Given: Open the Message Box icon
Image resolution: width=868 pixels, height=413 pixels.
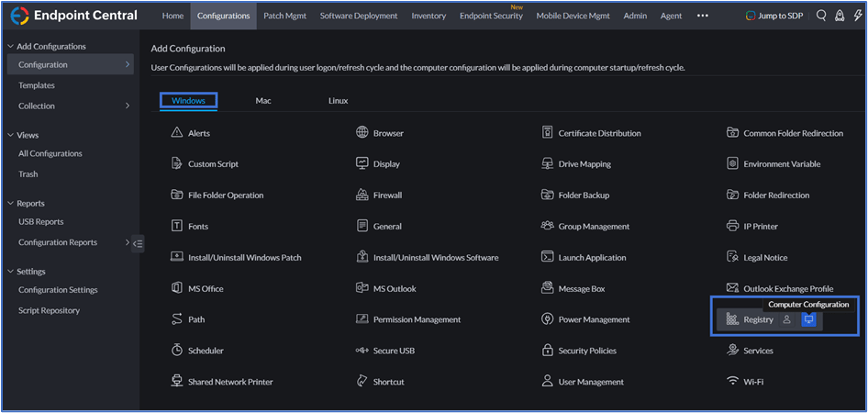Looking at the screenshot, I should [548, 288].
